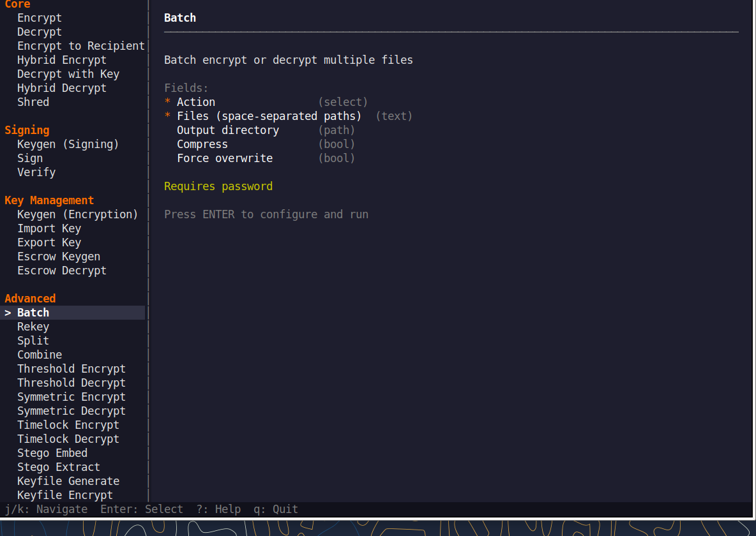The image size is (756, 536).
Task: Click the Action select field row
Action: tap(266, 101)
